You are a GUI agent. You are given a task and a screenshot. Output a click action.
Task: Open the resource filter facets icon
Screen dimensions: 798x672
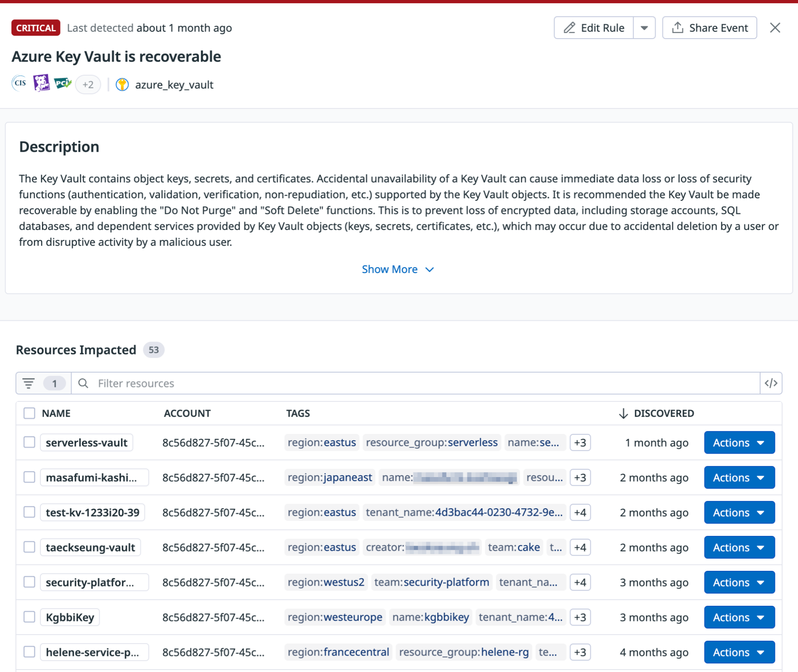[x=29, y=383]
